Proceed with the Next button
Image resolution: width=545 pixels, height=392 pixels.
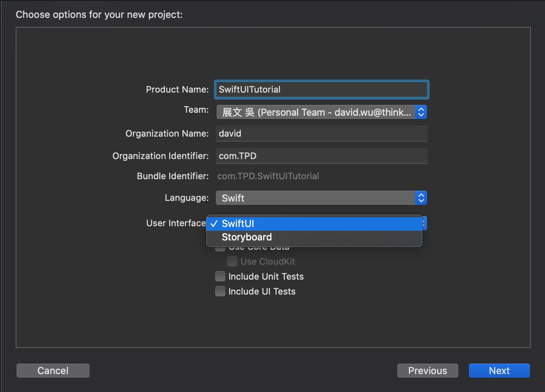tap(499, 371)
